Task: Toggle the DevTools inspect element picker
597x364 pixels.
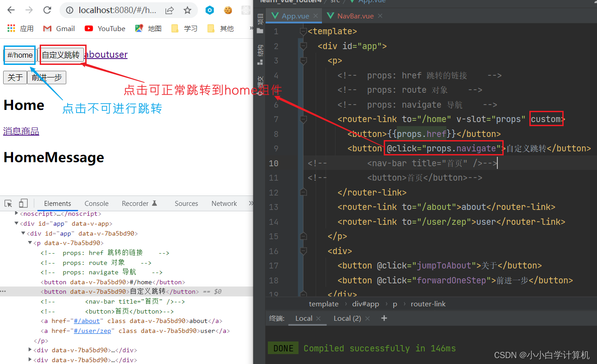Action: pos(9,204)
